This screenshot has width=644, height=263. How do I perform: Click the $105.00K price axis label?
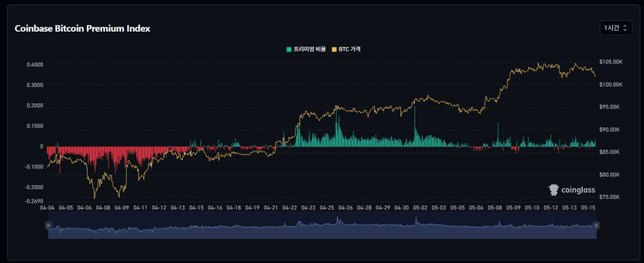tap(611, 62)
